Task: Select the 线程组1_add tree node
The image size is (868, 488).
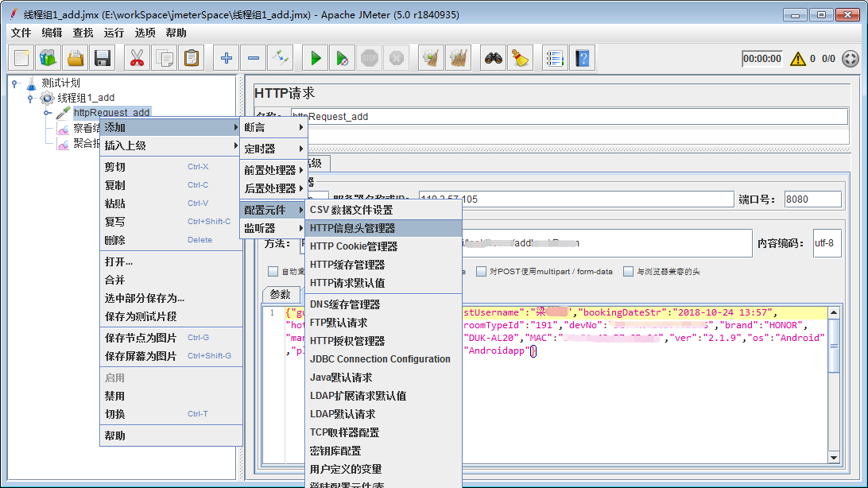Action: tap(86, 98)
